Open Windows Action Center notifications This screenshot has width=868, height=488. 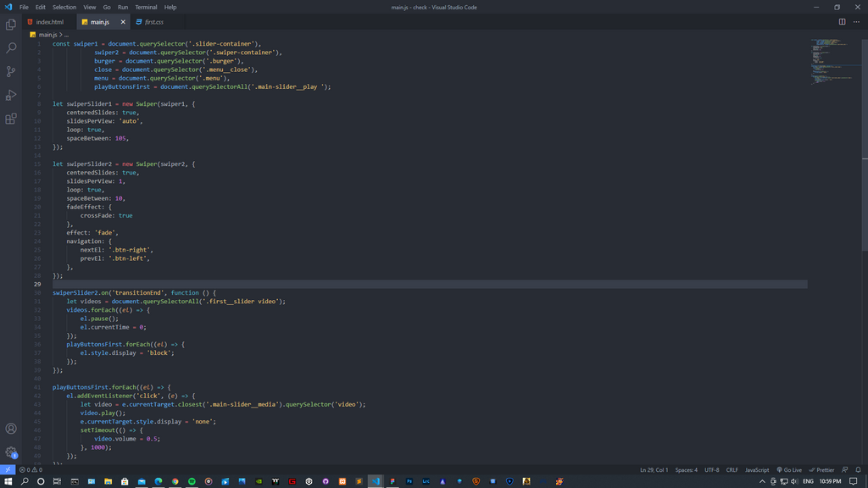pos(853,481)
